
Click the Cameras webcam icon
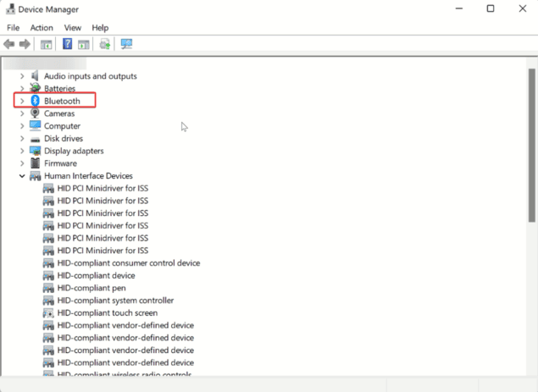pyautogui.click(x=35, y=113)
